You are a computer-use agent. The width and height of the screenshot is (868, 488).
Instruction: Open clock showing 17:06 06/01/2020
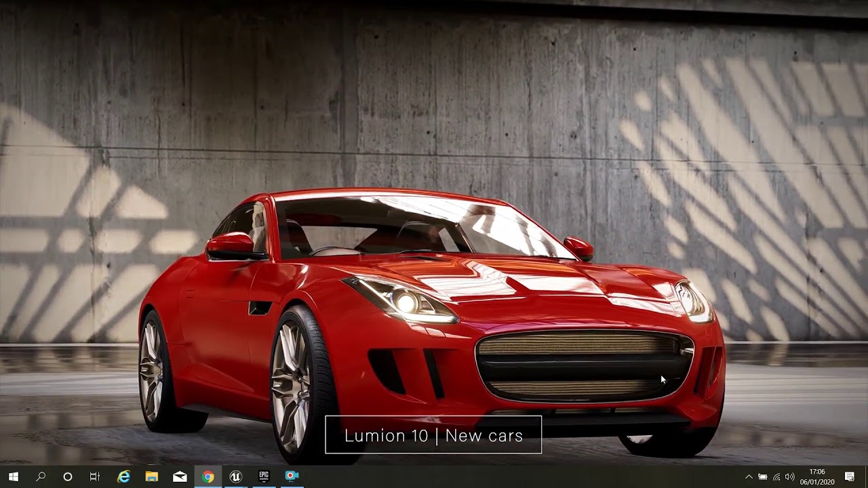(817, 476)
